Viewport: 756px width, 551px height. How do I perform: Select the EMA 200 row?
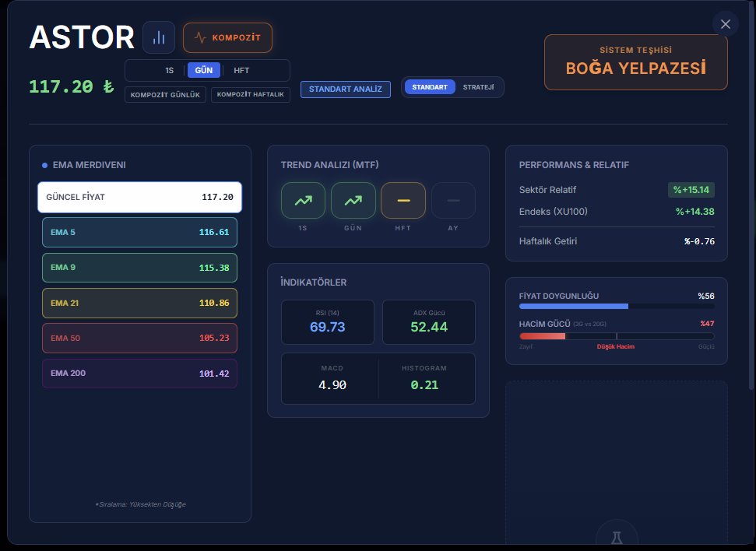click(x=140, y=374)
